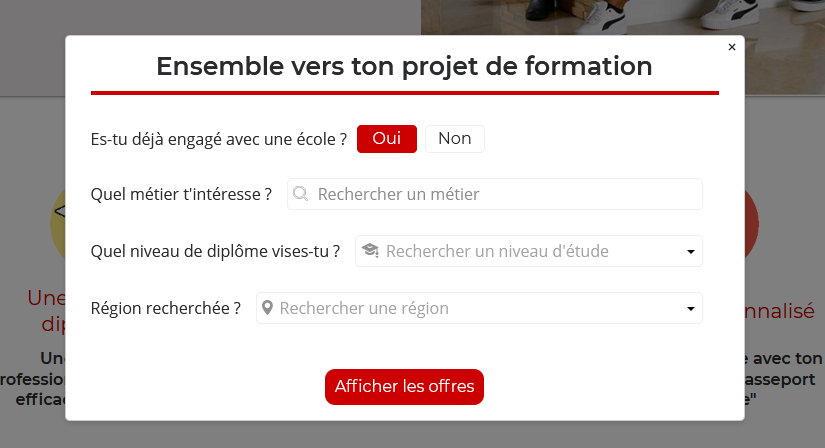Image resolution: width=825 pixels, height=448 pixels.
Task: Click the 'Ensemble vers ton projet de formation' heading
Action: 404,67
